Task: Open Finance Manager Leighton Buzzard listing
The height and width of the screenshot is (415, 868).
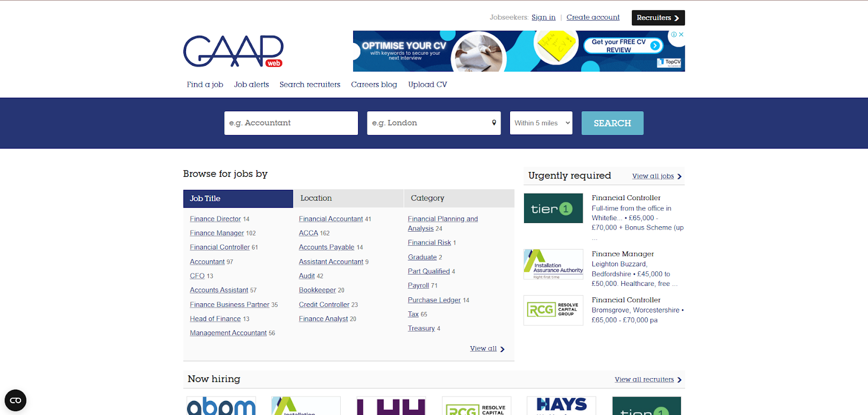Action: tap(623, 254)
